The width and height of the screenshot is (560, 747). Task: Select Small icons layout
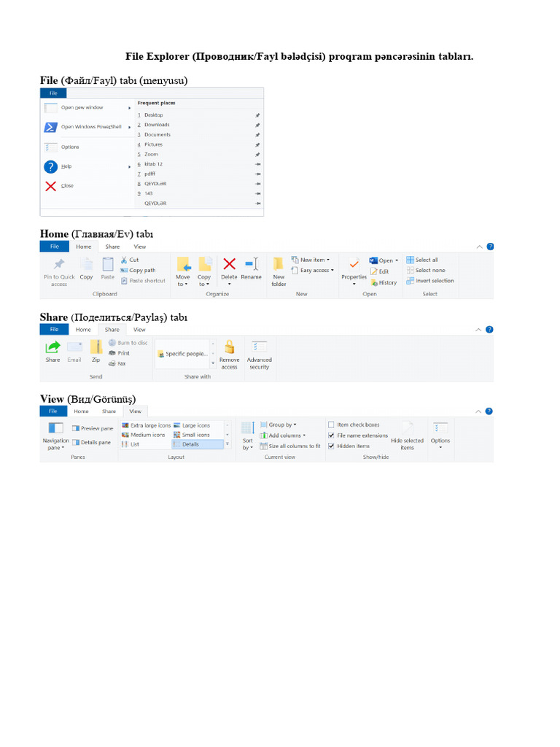click(x=192, y=435)
